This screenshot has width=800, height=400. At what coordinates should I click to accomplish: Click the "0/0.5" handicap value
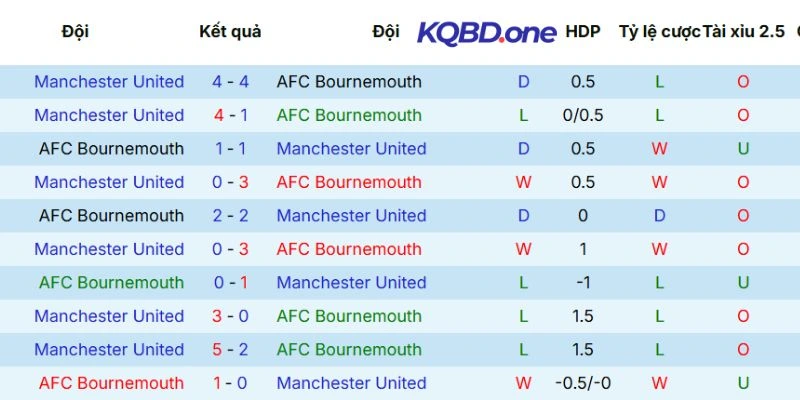coord(583,115)
